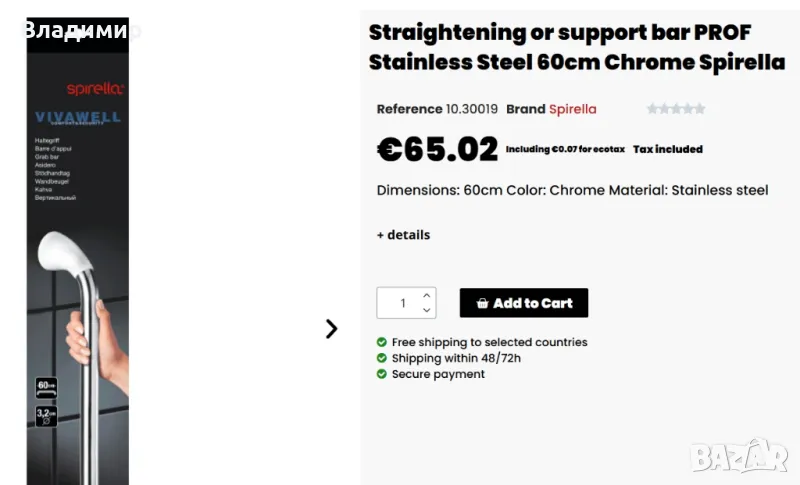Click the green check beside Shipping within 48/72h
This screenshot has height=485, width=800.
coord(382,358)
